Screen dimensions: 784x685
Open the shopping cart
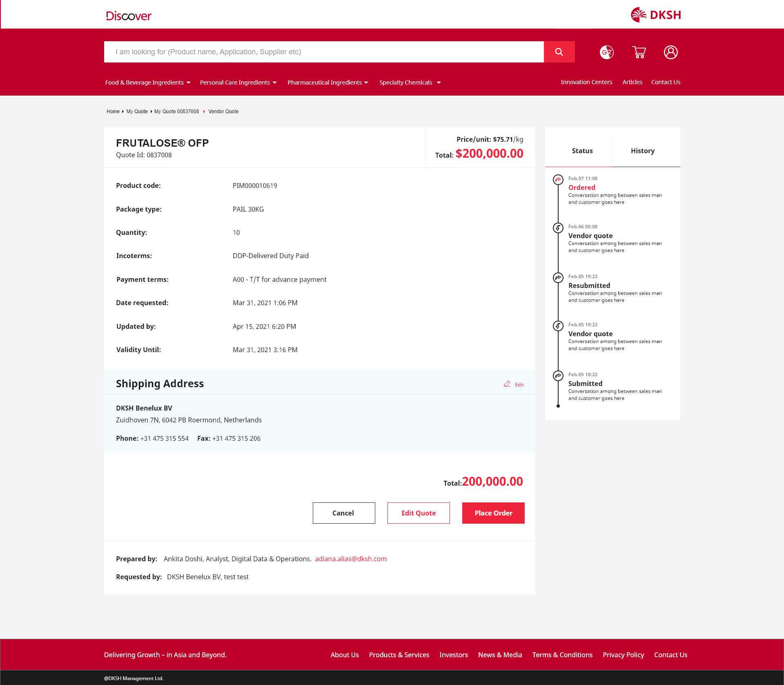pyautogui.click(x=639, y=52)
